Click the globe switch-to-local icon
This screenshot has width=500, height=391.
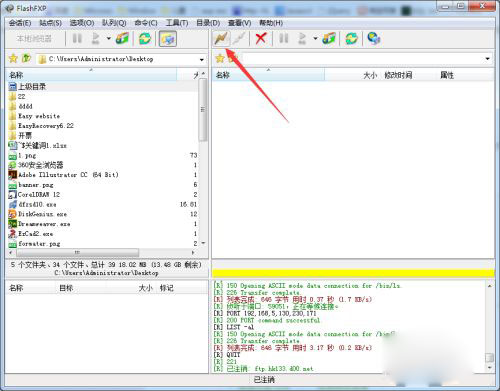click(373, 38)
